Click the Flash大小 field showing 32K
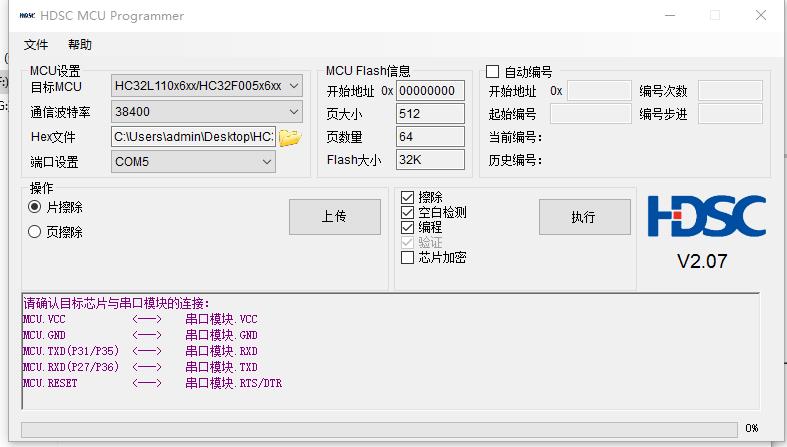787x447 pixels. (x=431, y=160)
